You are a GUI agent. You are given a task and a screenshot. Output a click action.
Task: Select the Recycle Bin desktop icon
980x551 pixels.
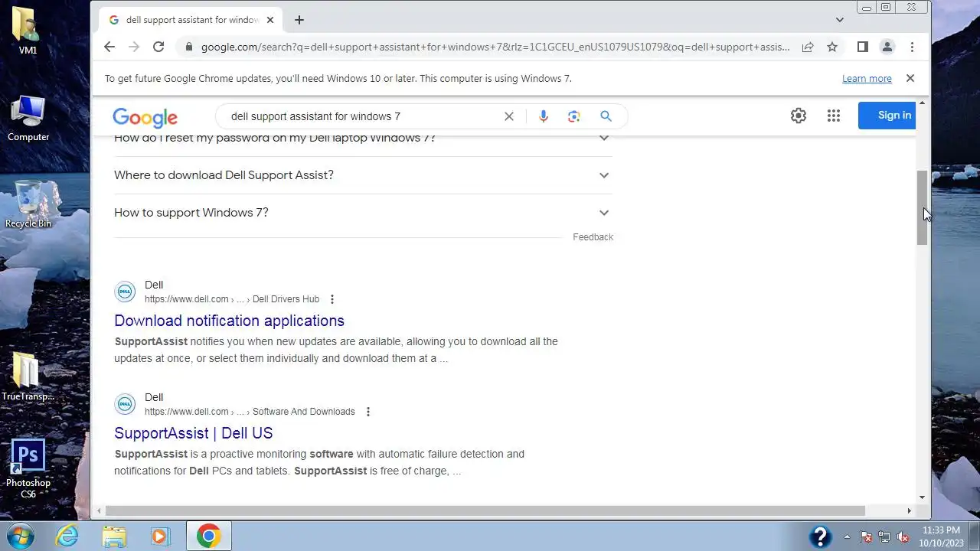pyautogui.click(x=28, y=204)
